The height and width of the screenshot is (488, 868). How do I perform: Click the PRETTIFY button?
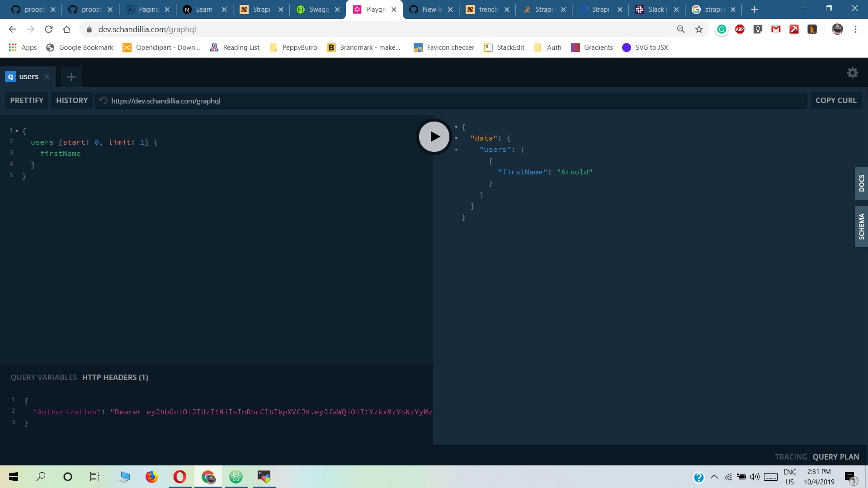tap(27, 100)
